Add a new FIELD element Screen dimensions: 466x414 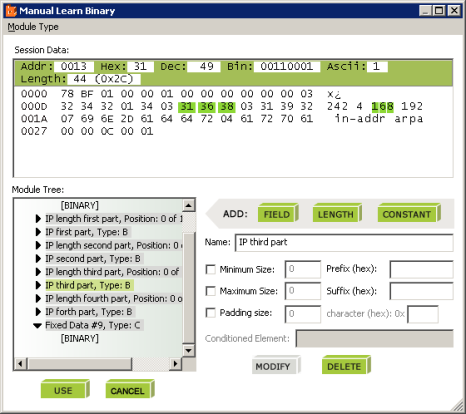tap(278, 213)
